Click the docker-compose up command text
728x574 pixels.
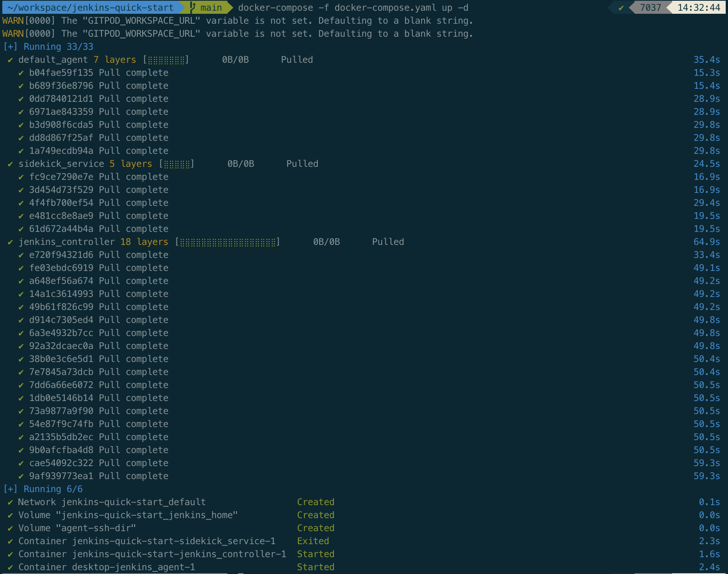353,8
